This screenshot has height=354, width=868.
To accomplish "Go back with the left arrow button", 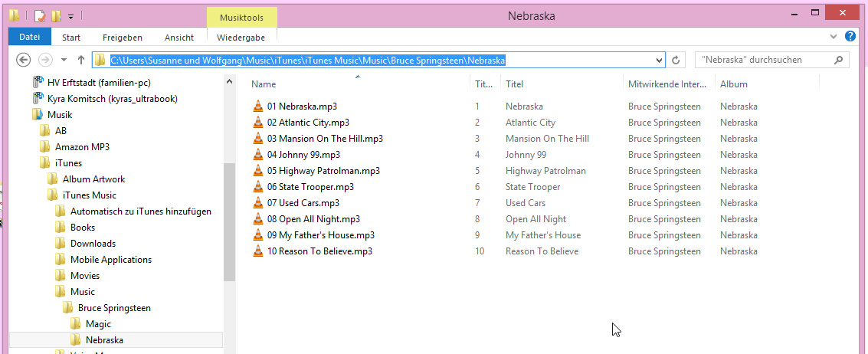I will click(x=23, y=60).
